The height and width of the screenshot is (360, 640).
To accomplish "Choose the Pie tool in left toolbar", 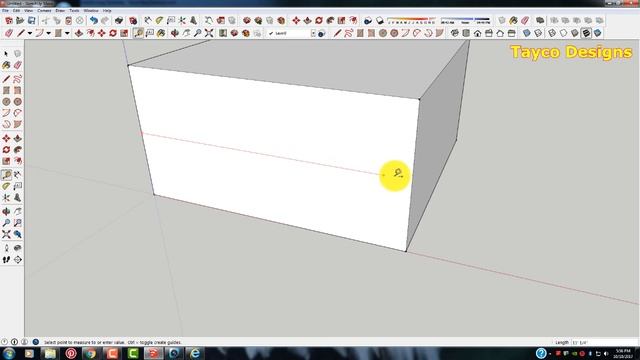I will [17, 124].
